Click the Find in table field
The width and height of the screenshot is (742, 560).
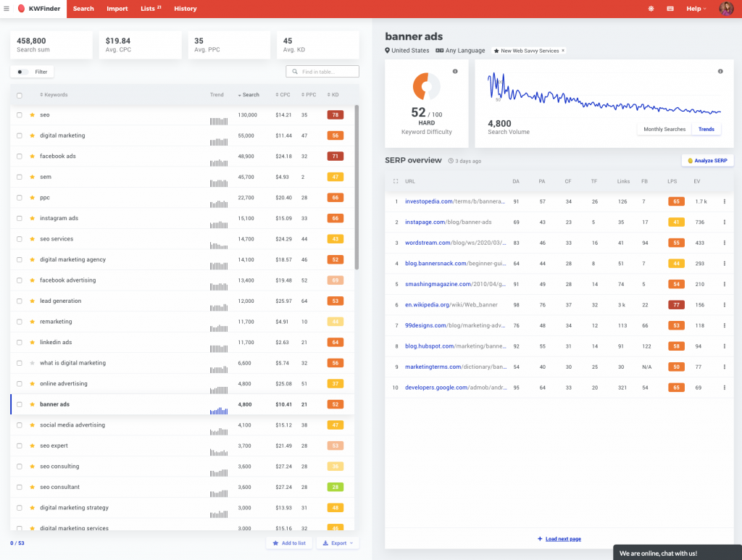click(x=322, y=72)
